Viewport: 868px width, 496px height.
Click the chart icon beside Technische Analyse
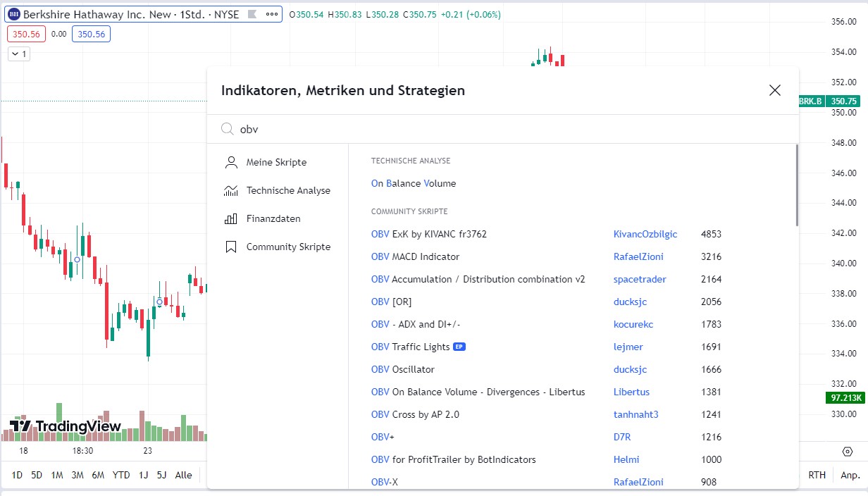click(231, 190)
